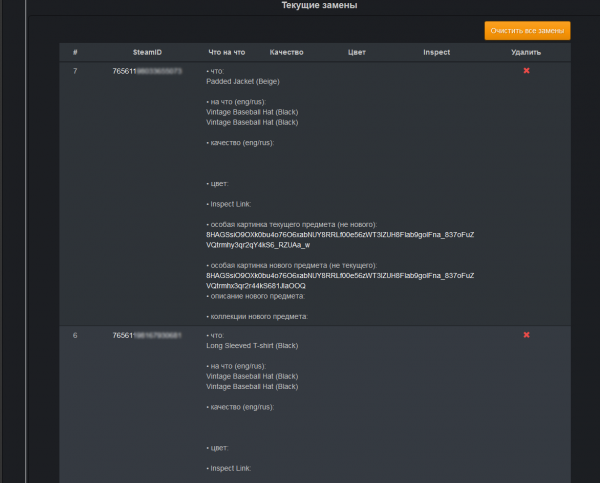This screenshot has height=483, width=600.
Task: Select 'Padded Jacket (Beige)' item text
Action: pyautogui.click(x=243, y=82)
